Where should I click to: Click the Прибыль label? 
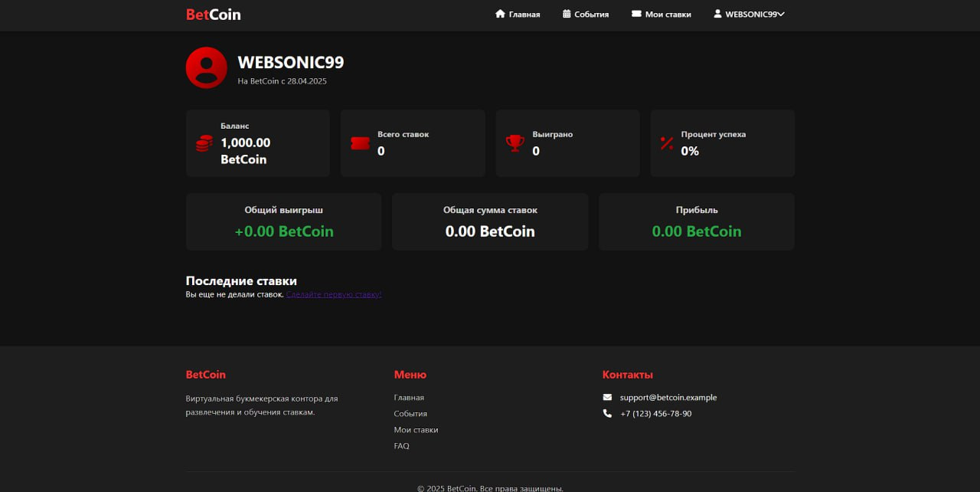tap(697, 209)
